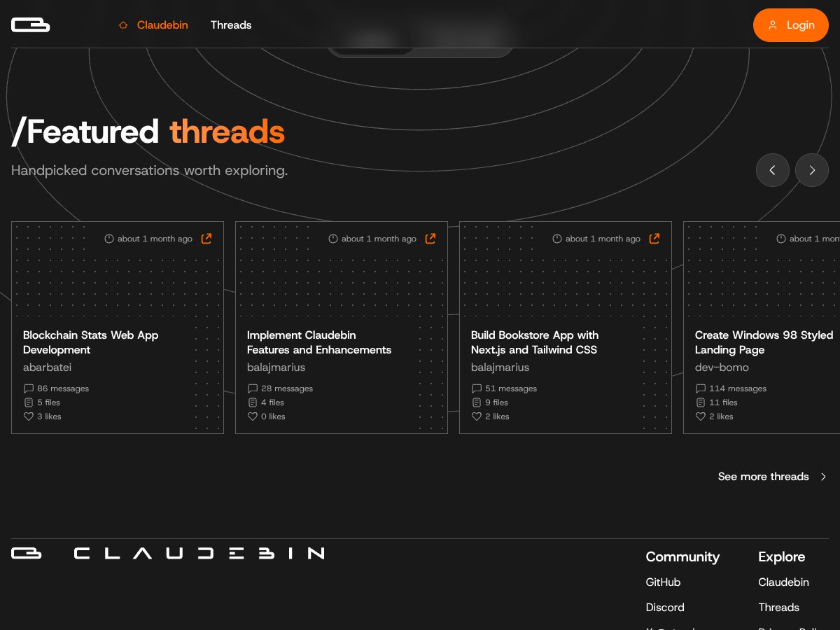Open Implement Claudebin Features and Enhancements thread
840x630 pixels.
(x=319, y=342)
